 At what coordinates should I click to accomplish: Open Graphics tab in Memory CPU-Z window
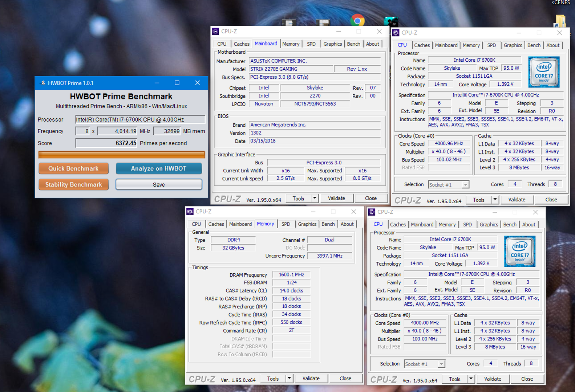[307, 224]
